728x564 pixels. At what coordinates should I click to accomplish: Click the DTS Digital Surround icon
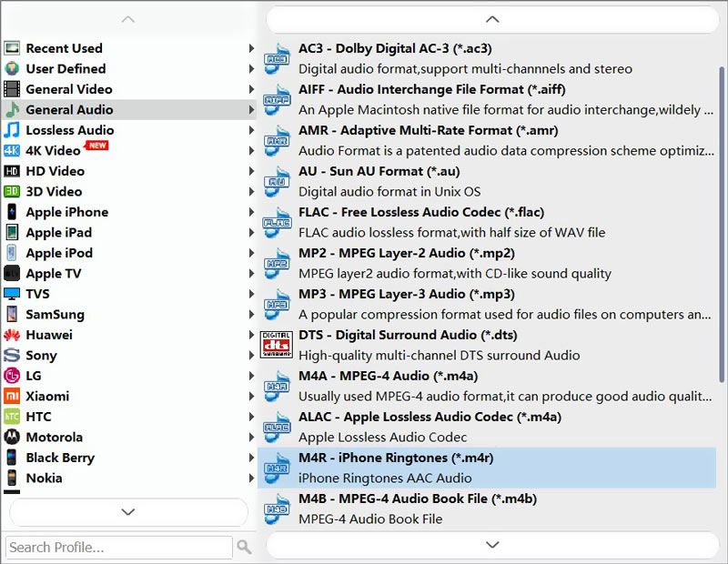pyautogui.click(x=277, y=345)
